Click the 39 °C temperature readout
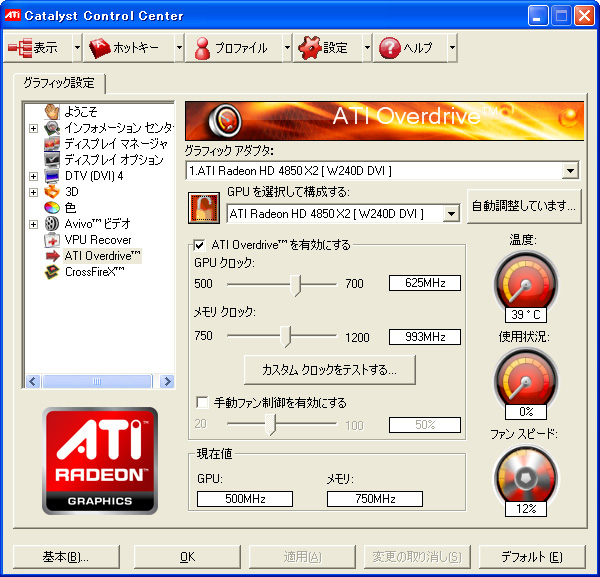 [x=526, y=315]
